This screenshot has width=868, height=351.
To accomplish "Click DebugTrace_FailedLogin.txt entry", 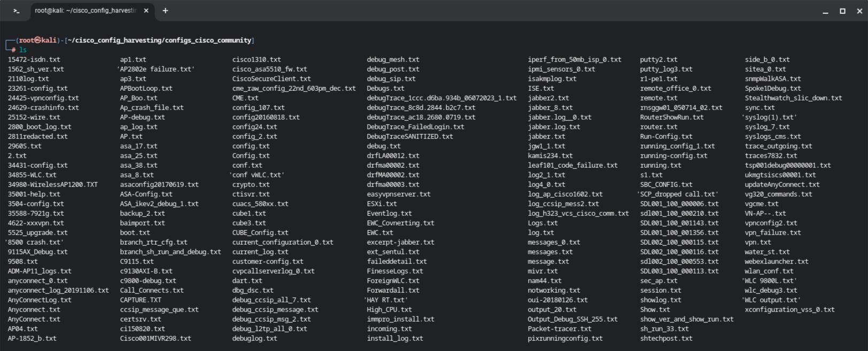I will point(415,127).
